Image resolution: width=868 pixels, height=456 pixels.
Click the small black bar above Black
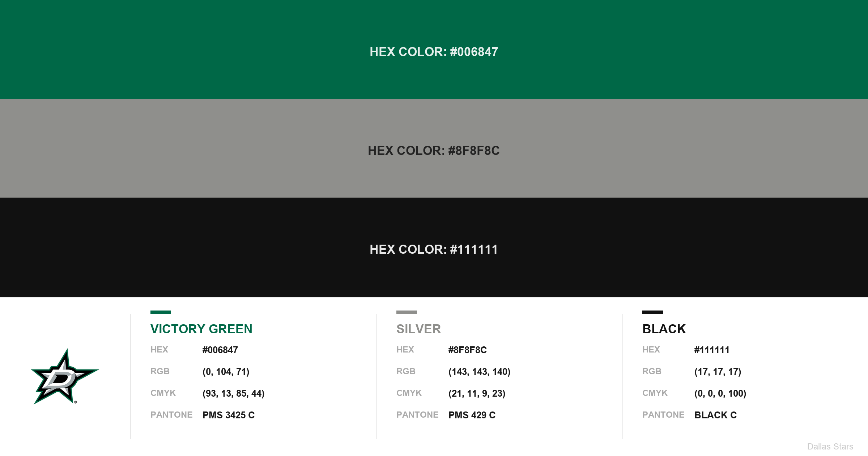[x=652, y=312]
